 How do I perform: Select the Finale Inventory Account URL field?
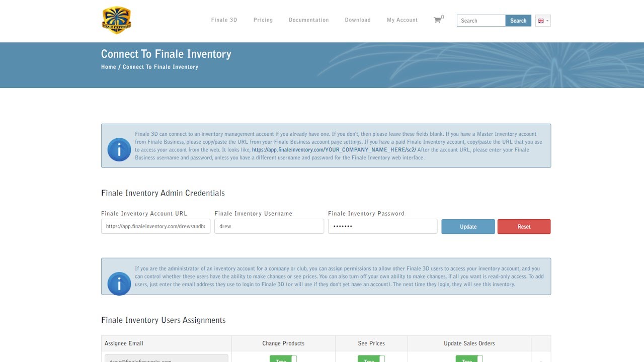[x=156, y=226]
